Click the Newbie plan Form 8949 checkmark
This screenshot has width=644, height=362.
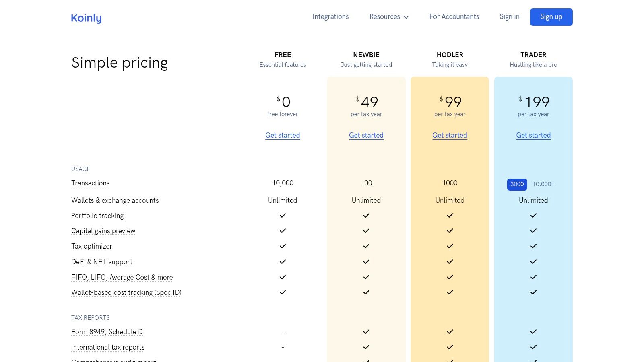coord(366,332)
